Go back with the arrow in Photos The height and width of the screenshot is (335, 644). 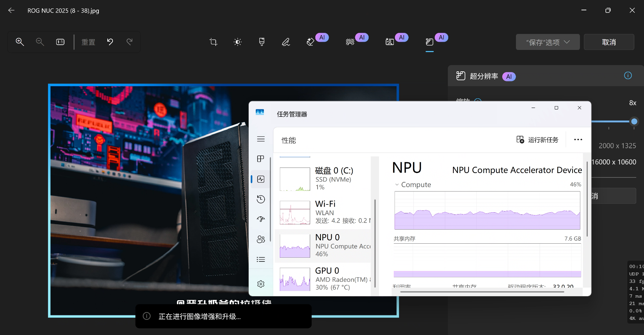coord(11,10)
